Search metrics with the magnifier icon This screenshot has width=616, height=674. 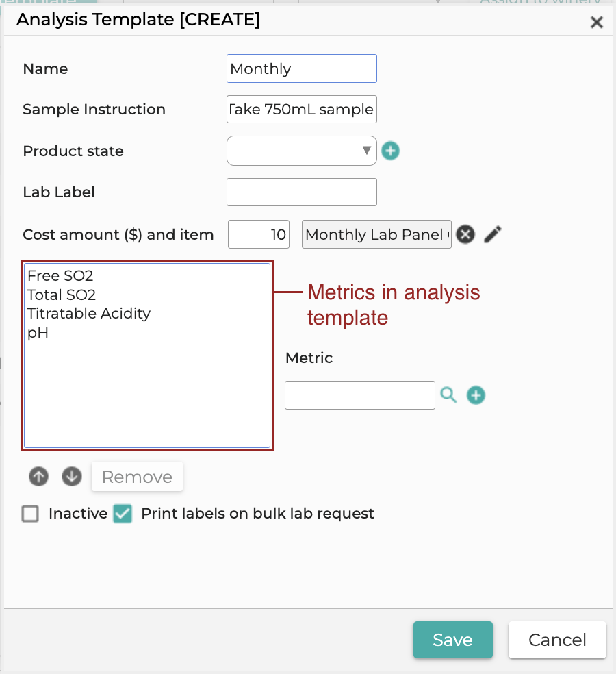coord(448,395)
